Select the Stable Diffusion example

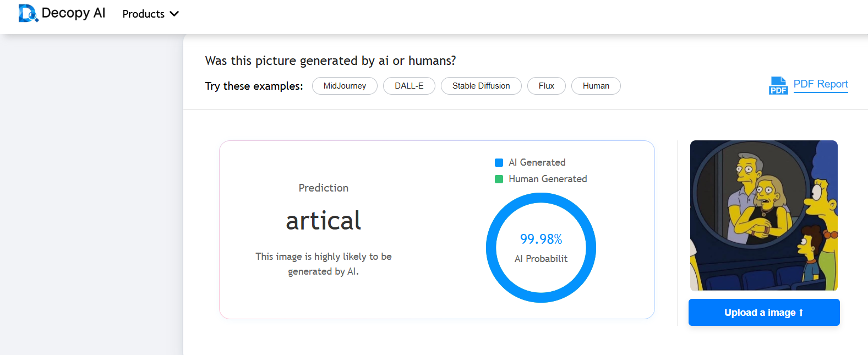click(481, 86)
